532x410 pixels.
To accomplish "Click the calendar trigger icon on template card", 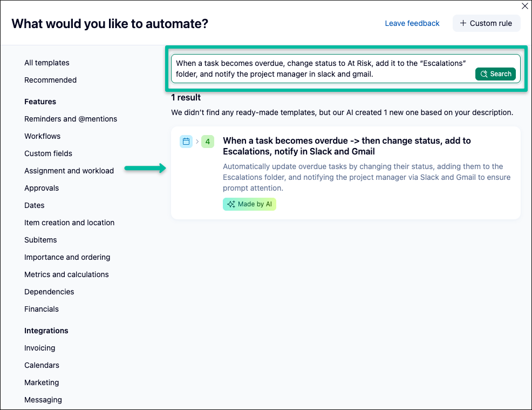I will pyautogui.click(x=186, y=142).
